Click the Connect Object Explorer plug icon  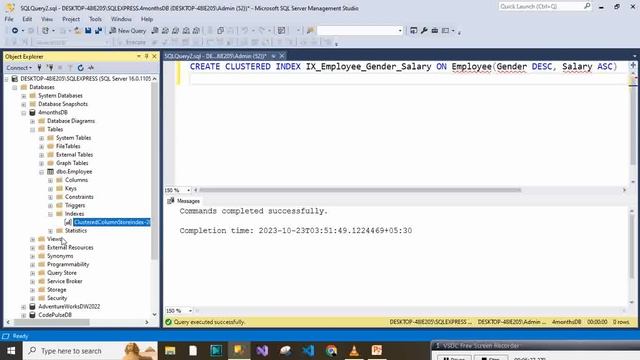[x=39, y=68]
